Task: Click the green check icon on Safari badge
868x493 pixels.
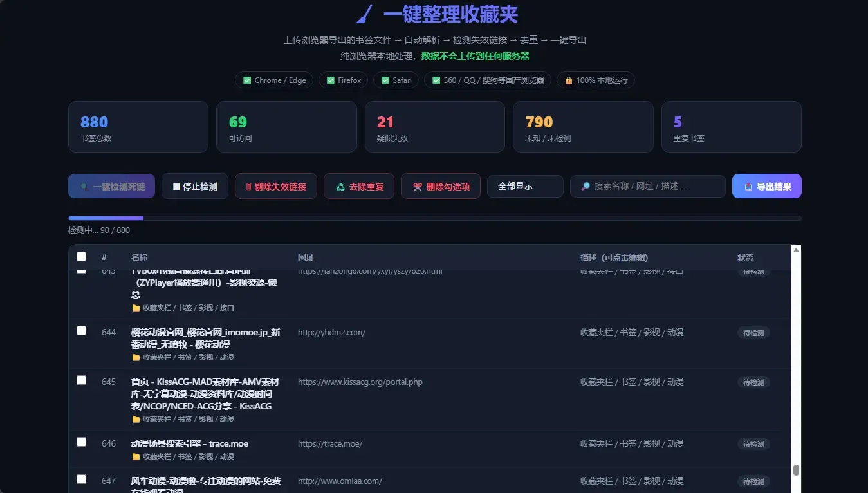Action: coord(385,80)
